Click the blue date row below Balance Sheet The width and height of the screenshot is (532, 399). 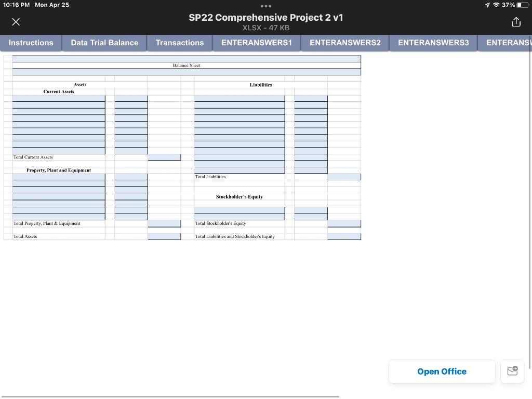pos(187,72)
